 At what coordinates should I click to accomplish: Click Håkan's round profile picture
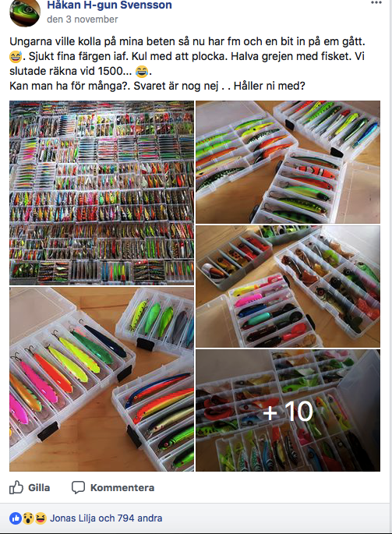24,12
